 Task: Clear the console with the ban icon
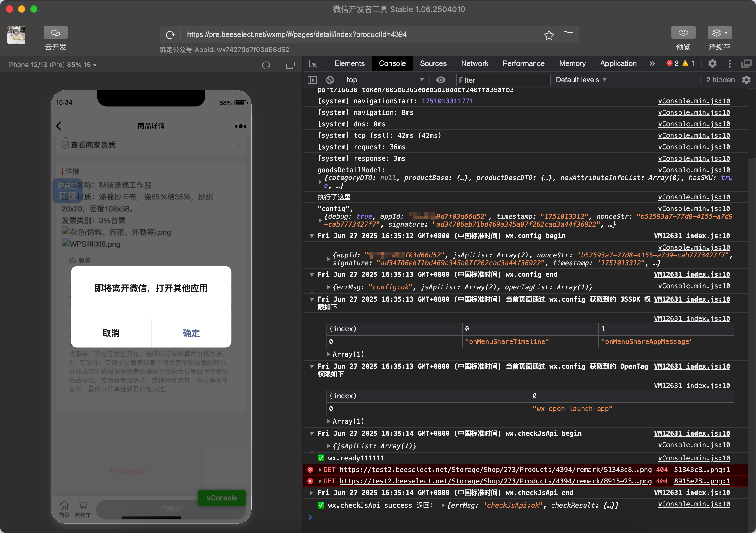point(330,80)
